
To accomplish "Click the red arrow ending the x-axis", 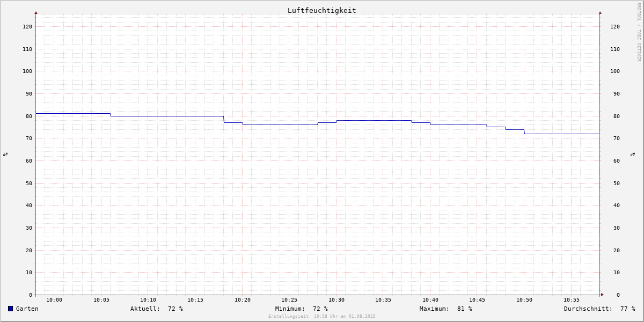I will tap(602, 294).
